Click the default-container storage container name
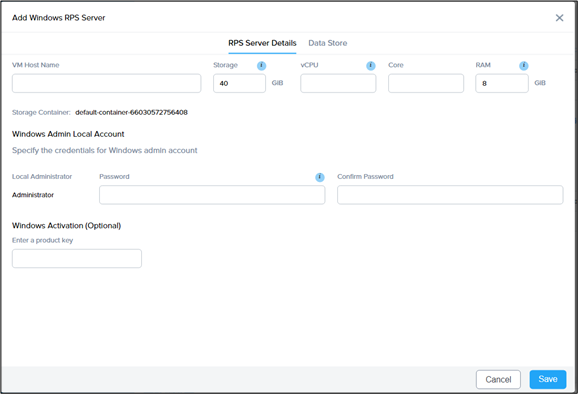This screenshot has height=394, width=578. pos(131,112)
